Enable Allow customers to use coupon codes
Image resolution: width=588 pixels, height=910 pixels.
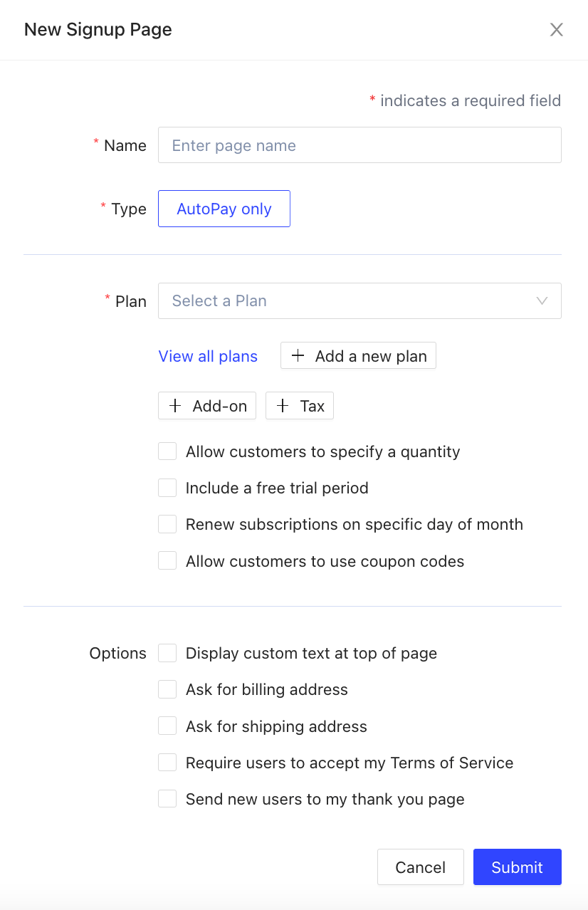click(x=167, y=561)
